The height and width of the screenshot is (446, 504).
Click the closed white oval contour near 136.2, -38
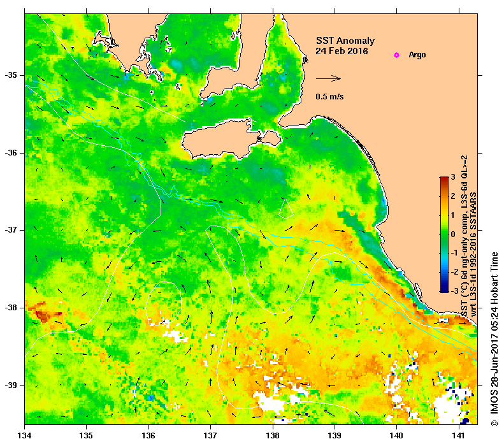pyautogui.click(x=164, y=303)
